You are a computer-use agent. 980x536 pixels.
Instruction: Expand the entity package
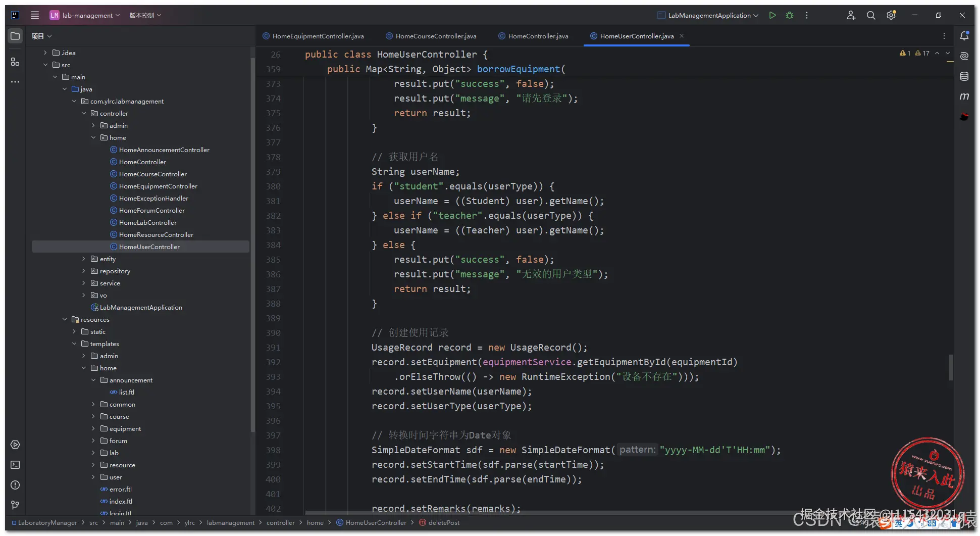click(x=84, y=259)
